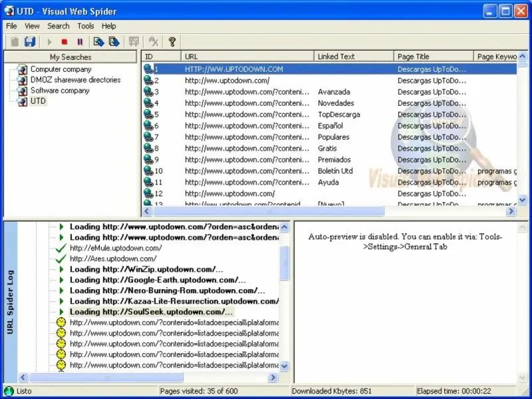Select result with linked text Ayuda
Screen dimensions: 532x399
(329, 182)
